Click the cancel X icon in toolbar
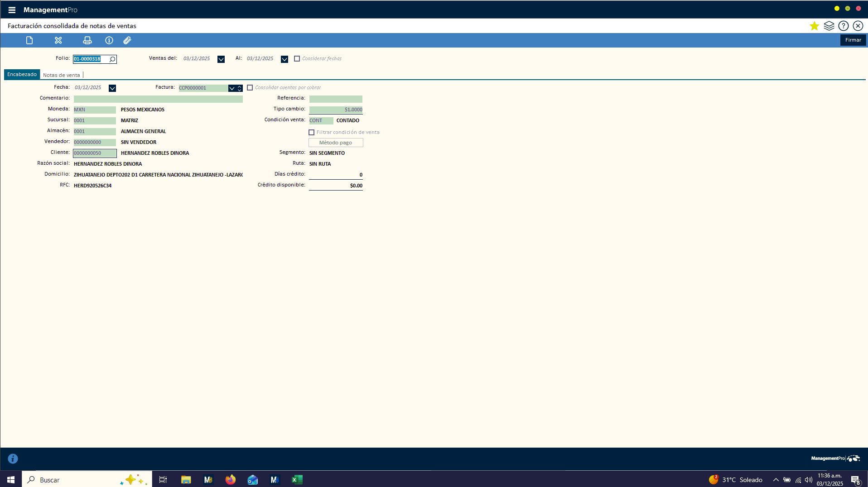 pyautogui.click(x=58, y=40)
